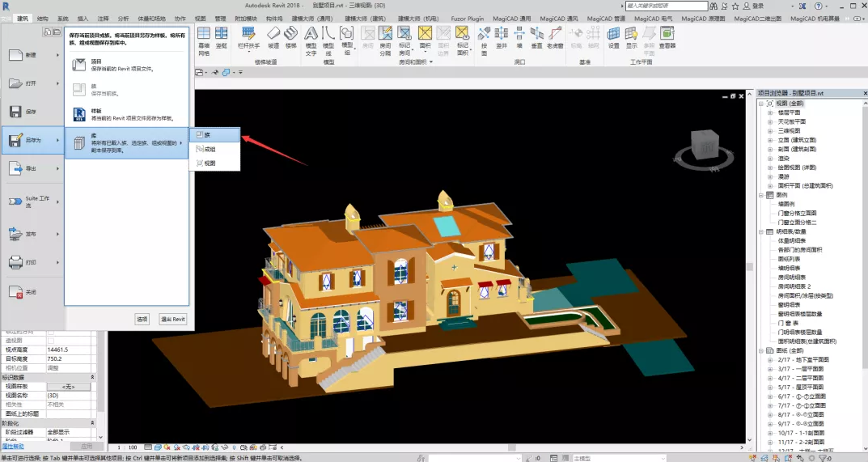Click the 设置 work plane set icon
This screenshot has width=868, height=462.
click(613, 36)
